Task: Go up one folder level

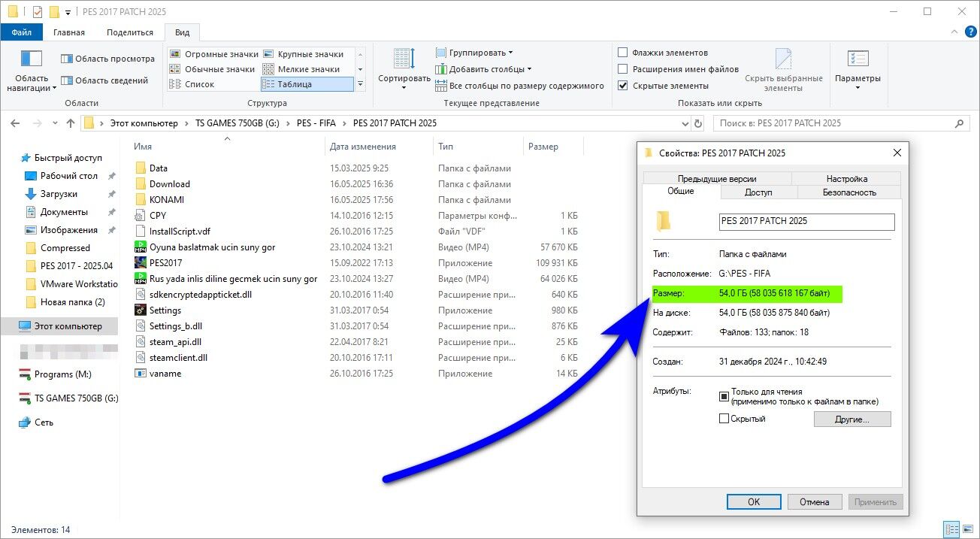Action: [x=70, y=123]
